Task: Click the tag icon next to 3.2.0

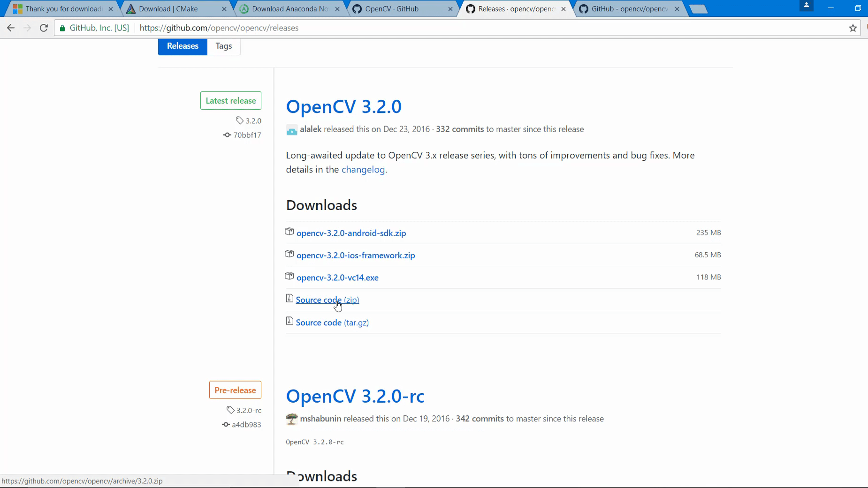Action: (x=240, y=120)
